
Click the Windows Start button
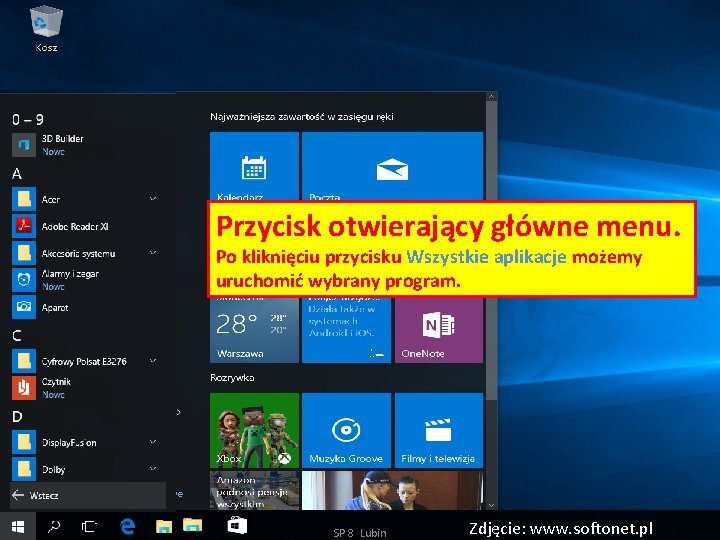click(17, 526)
